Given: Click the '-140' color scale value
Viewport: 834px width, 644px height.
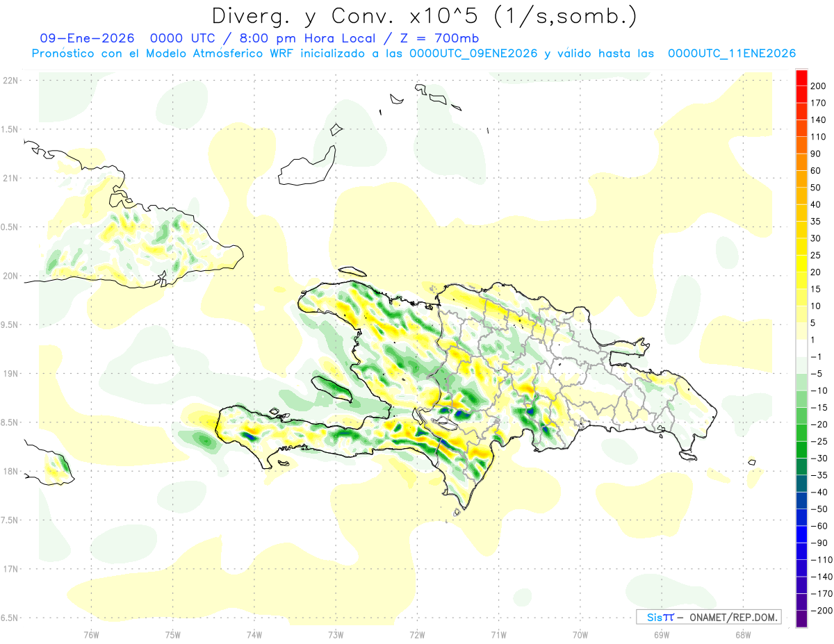Looking at the screenshot, I should [x=820, y=577].
